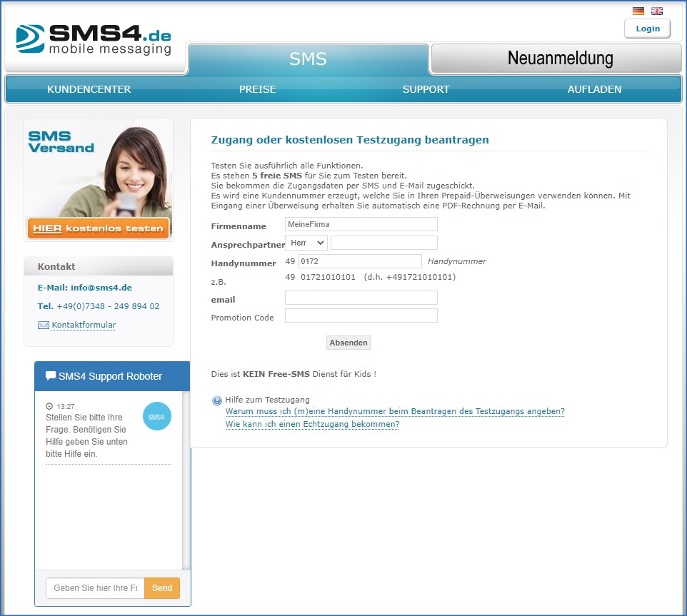Screen dimensions: 687x616
Task: Open the SUPPORT navigation item
Action: 426,89
